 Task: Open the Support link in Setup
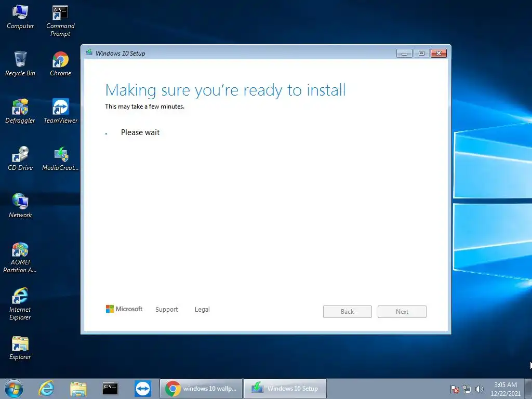click(x=167, y=310)
